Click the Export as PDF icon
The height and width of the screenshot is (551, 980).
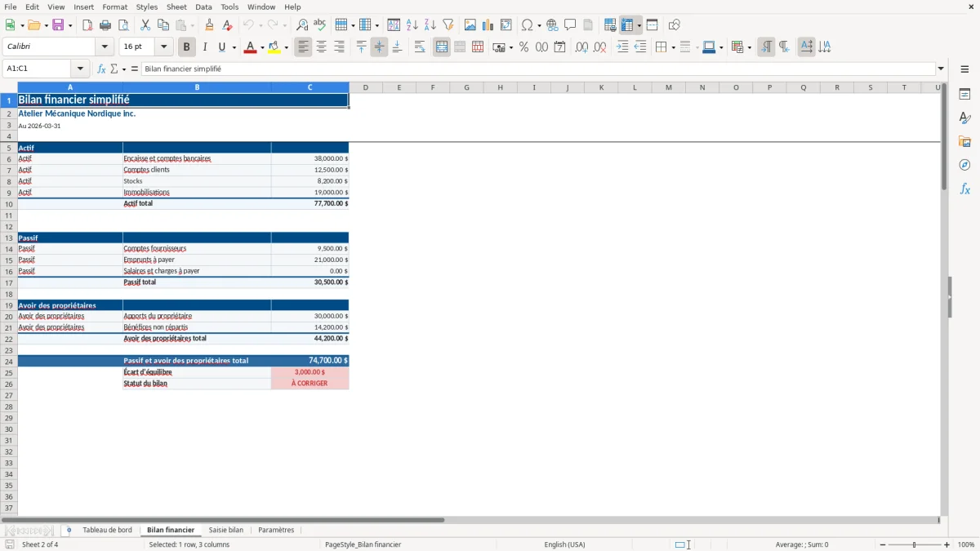tap(87, 25)
